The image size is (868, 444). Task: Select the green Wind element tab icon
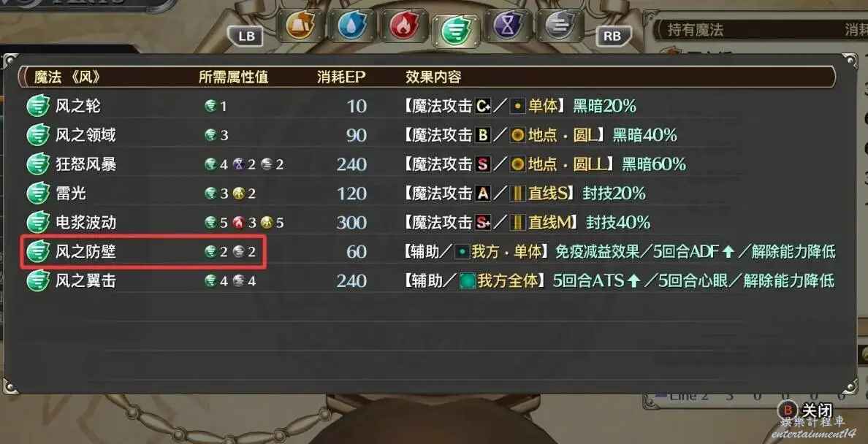tap(456, 30)
